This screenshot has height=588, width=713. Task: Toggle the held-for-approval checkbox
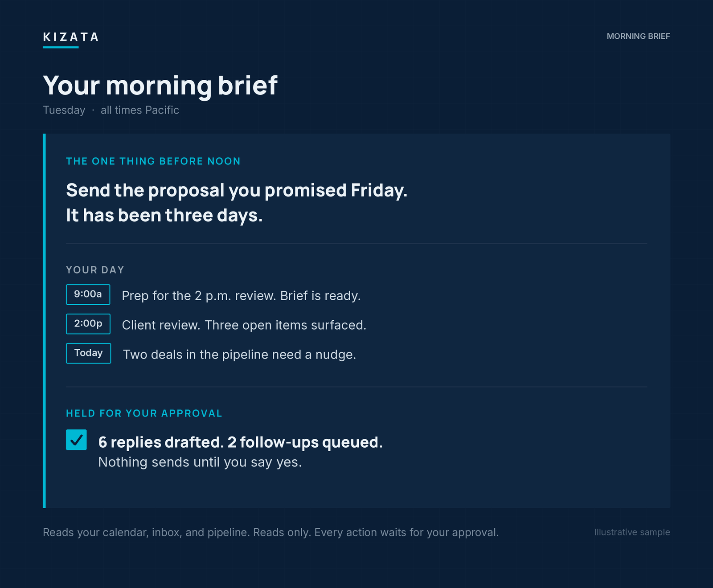click(x=76, y=440)
